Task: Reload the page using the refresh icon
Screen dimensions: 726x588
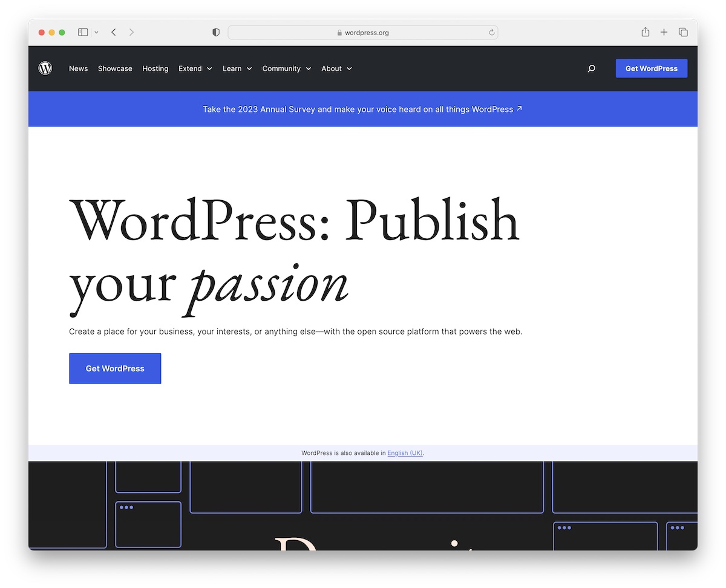Action: (491, 33)
